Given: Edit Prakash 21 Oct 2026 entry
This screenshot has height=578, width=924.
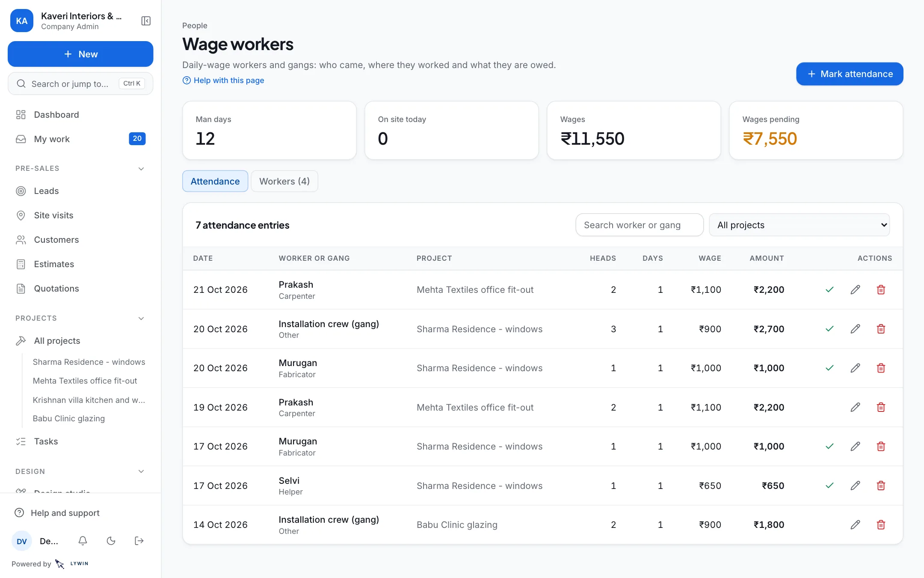Looking at the screenshot, I should (x=855, y=290).
